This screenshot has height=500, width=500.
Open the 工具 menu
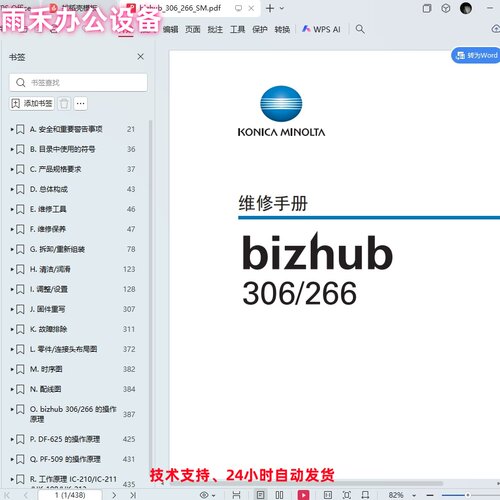coord(237,29)
